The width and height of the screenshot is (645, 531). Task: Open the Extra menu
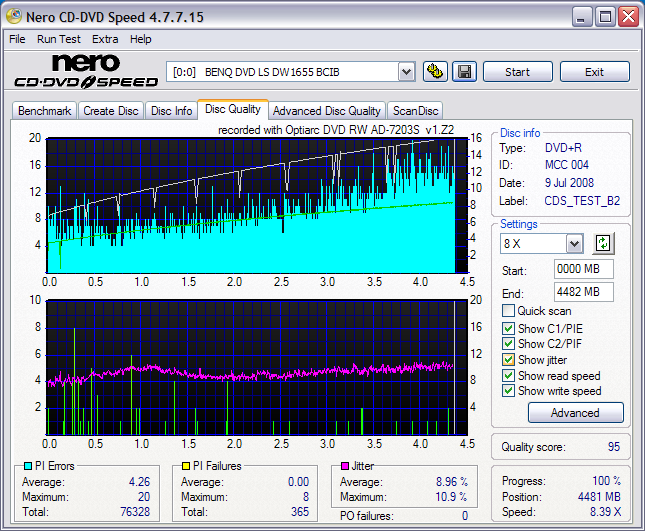tap(105, 39)
